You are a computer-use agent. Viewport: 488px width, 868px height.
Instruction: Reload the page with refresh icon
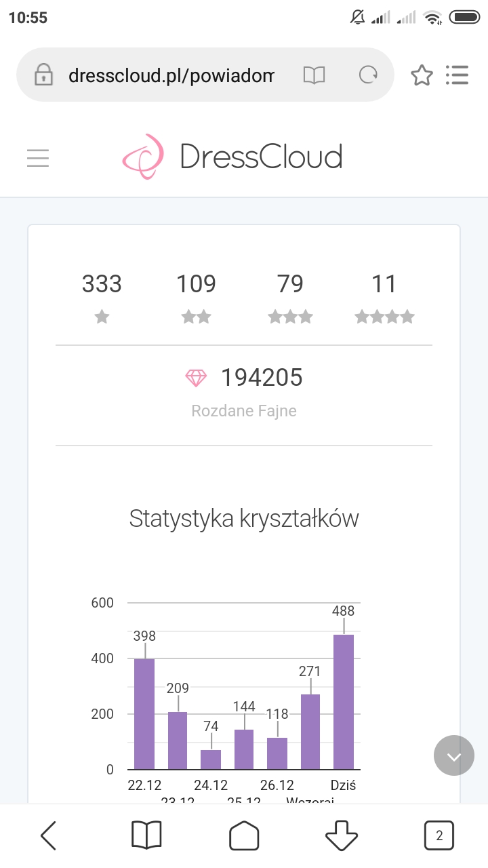[368, 75]
